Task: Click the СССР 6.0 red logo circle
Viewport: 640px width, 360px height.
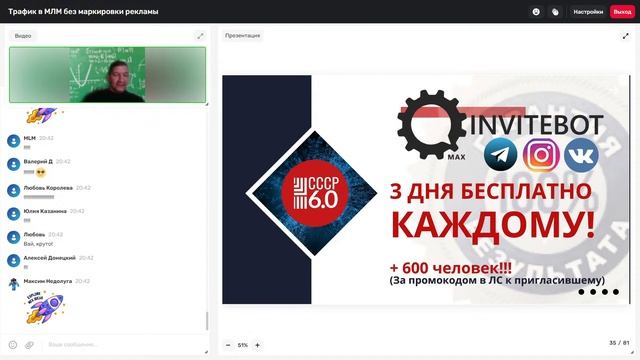Action: point(315,193)
